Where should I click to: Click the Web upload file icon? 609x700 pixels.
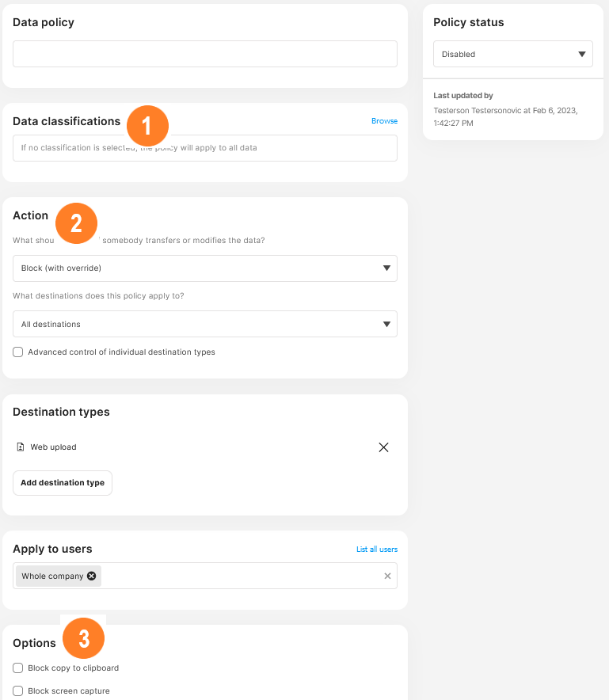pos(21,447)
